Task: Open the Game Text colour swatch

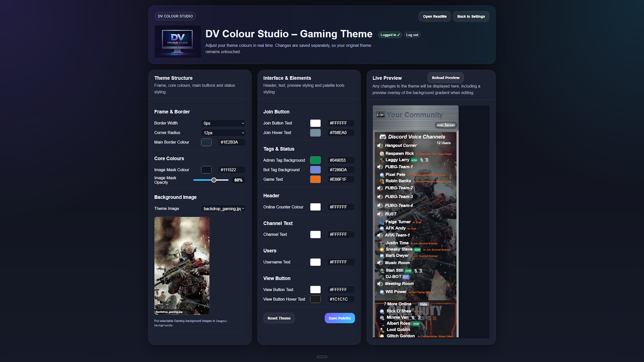Action: [x=316, y=179]
